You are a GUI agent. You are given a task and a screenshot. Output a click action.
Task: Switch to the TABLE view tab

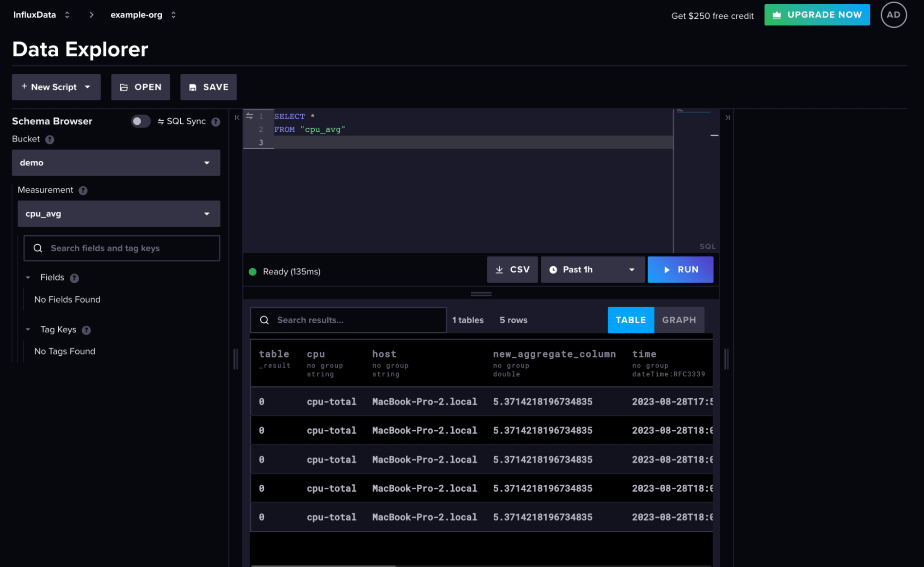(x=630, y=320)
